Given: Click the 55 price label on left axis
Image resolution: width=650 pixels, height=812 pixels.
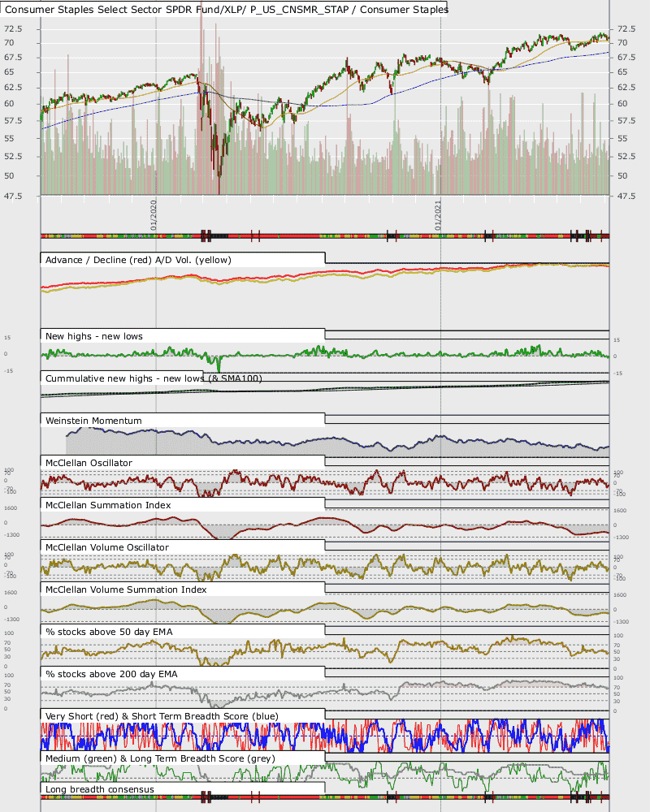Looking at the screenshot, I should [x=9, y=138].
